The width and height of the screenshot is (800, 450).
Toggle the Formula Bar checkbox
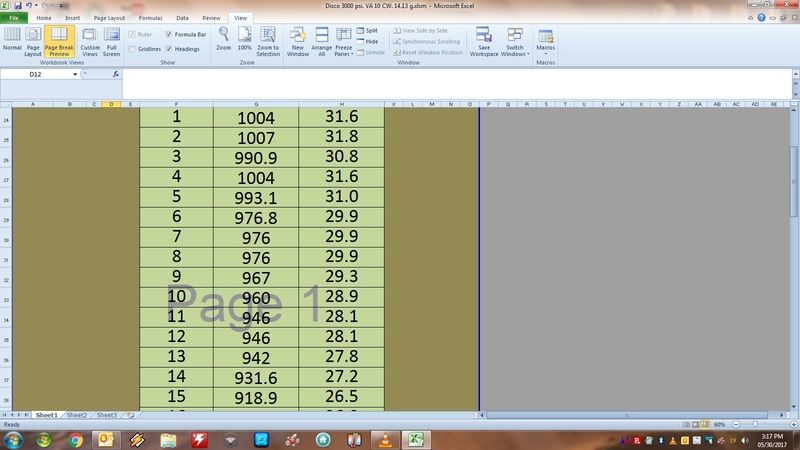point(169,34)
